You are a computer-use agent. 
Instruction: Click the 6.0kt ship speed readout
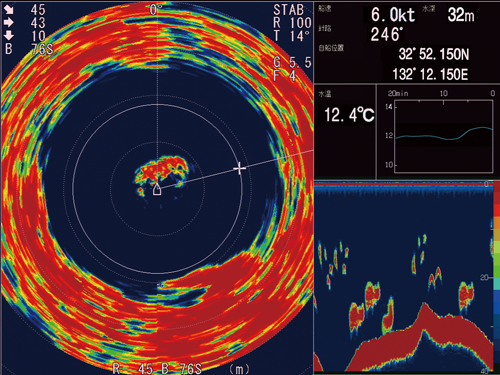393,15
